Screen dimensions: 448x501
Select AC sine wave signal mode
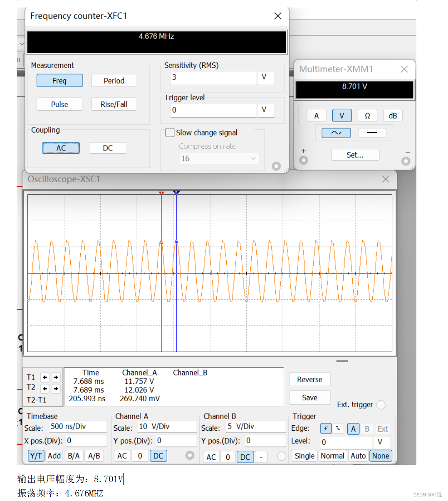[336, 133]
